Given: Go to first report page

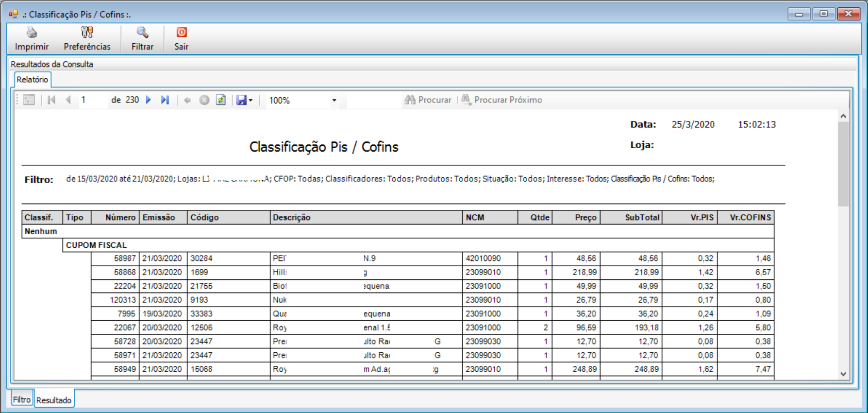Looking at the screenshot, I should (x=51, y=100).
